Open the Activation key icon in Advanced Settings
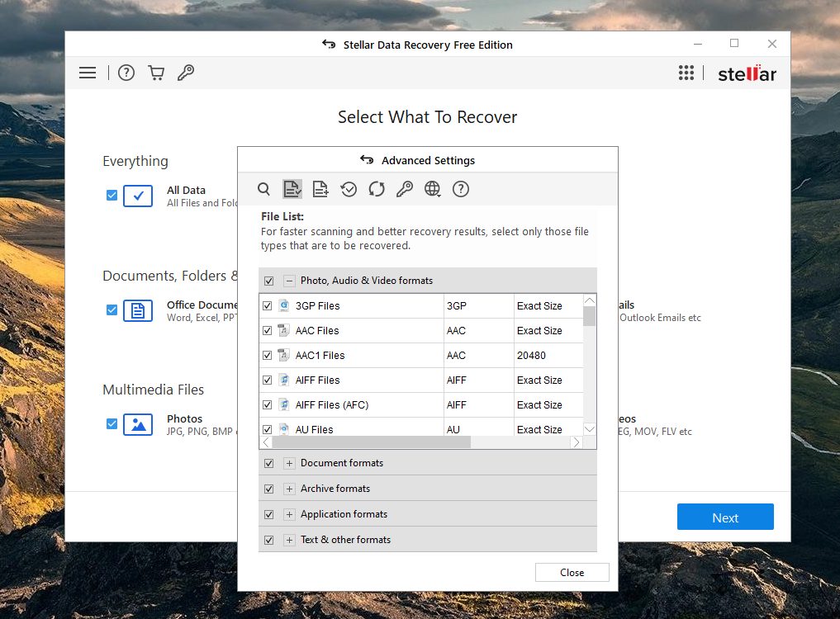 [x=405, y=189]
